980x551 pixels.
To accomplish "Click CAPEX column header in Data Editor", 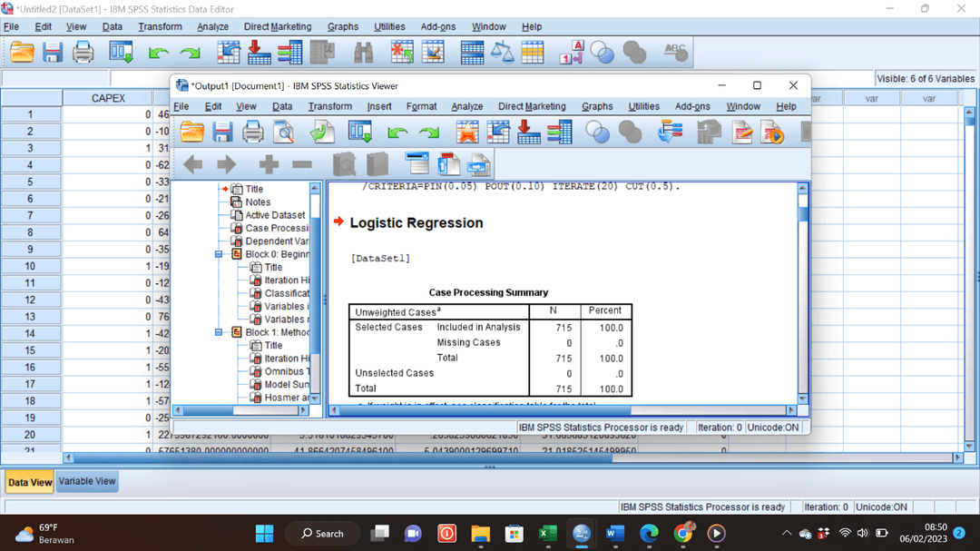I will (x=108, y=98).
